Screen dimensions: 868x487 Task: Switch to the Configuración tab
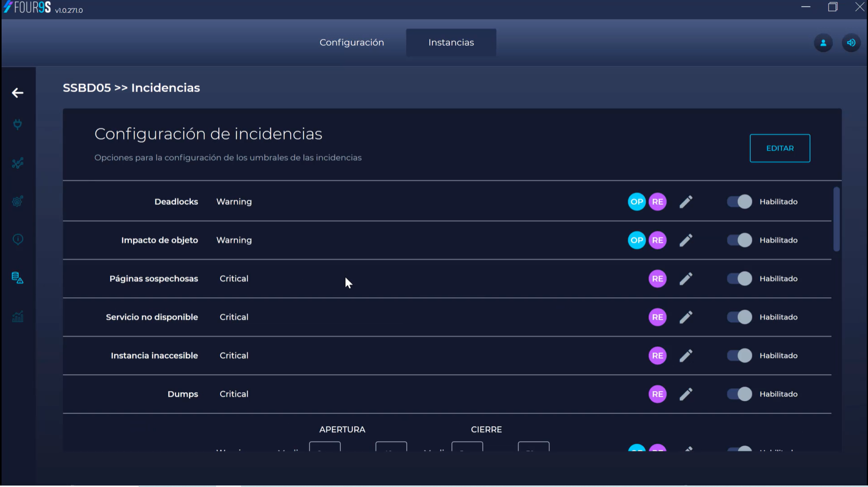(x=352, y=42)
